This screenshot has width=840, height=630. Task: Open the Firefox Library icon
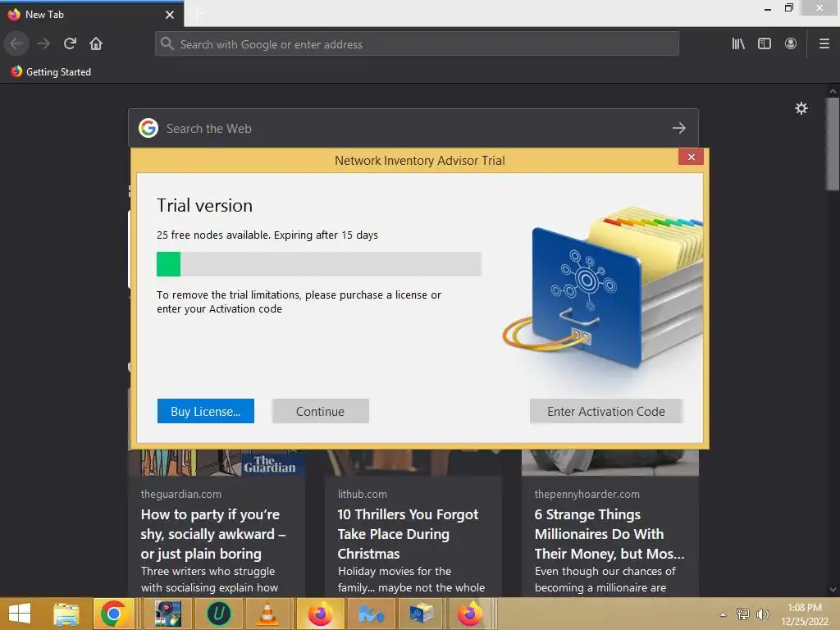tap(738, 43)
